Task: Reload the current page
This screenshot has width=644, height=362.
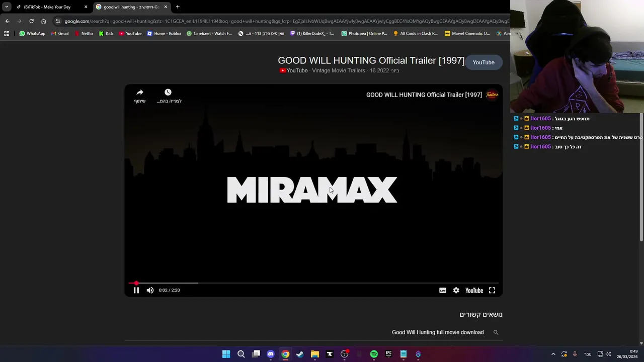Action: [31, 21]
